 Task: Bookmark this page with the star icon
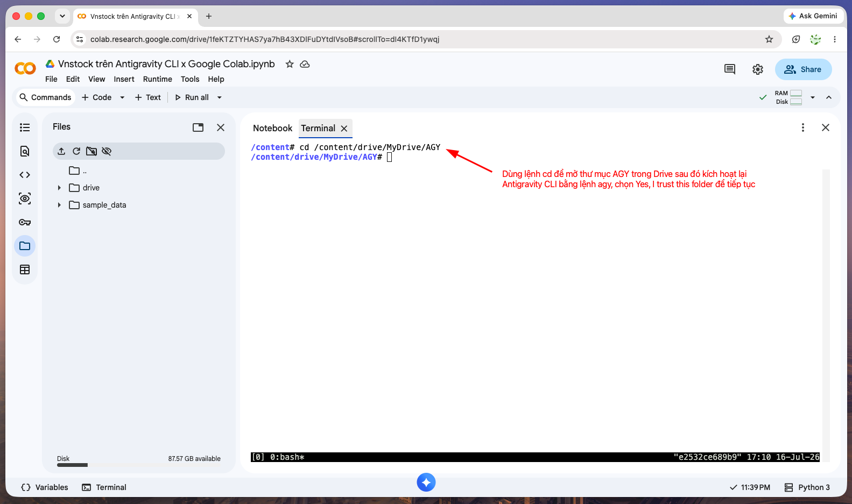tap(769, 39)
